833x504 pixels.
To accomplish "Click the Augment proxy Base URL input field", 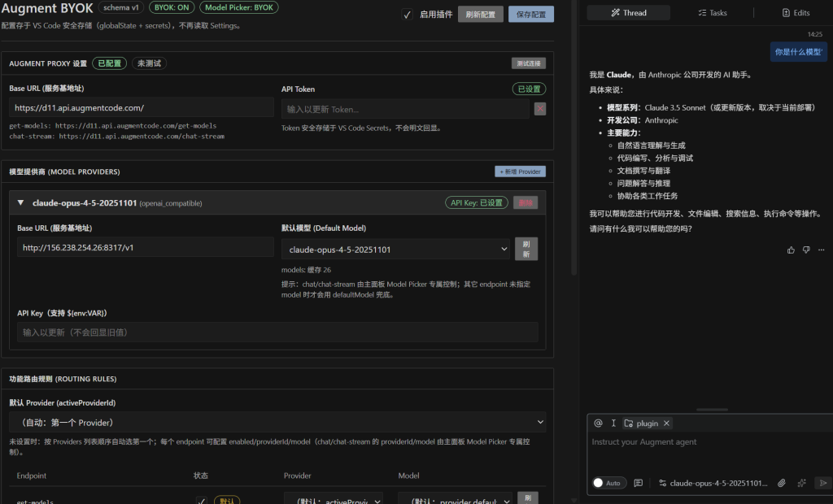I will click(x=142, y=108).
